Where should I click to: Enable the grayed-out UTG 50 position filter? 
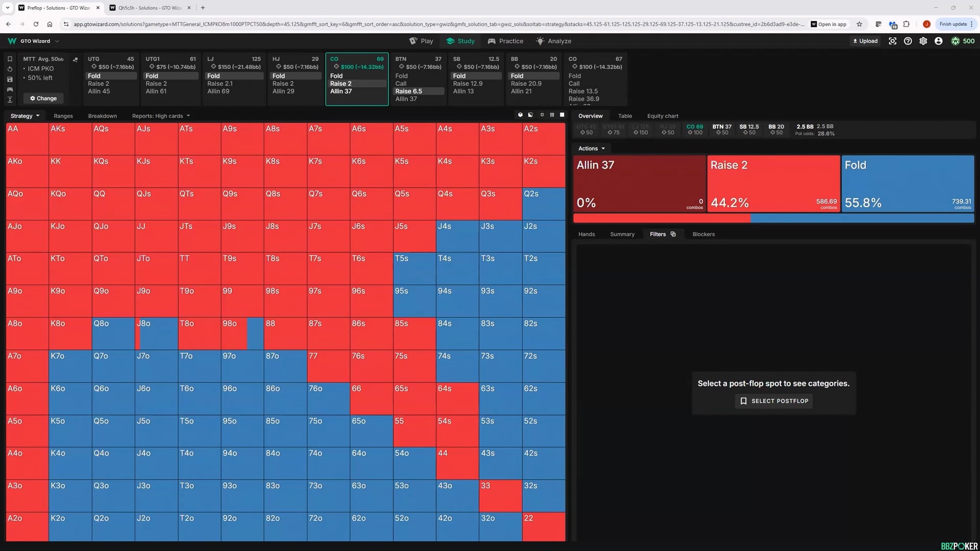(x=586, y=129)
